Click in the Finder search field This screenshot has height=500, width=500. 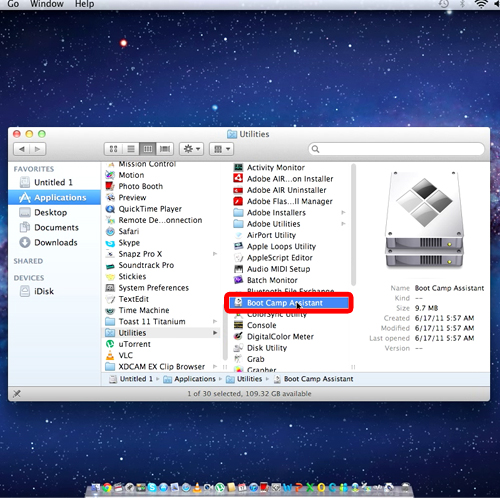point(396,149)
